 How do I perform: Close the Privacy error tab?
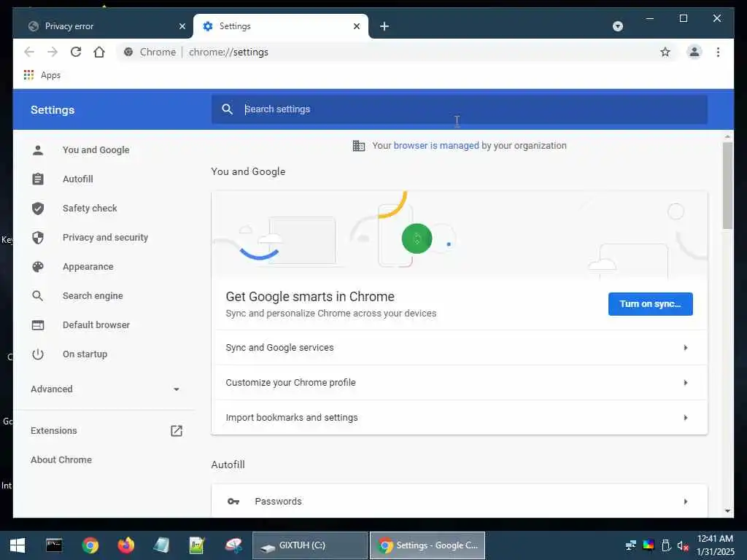[182, 26]
